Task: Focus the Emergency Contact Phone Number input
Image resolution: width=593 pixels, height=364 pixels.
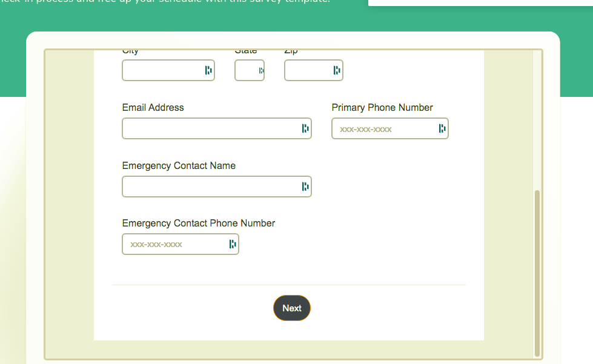Action: pyautogui.click(x=174, y=244)
